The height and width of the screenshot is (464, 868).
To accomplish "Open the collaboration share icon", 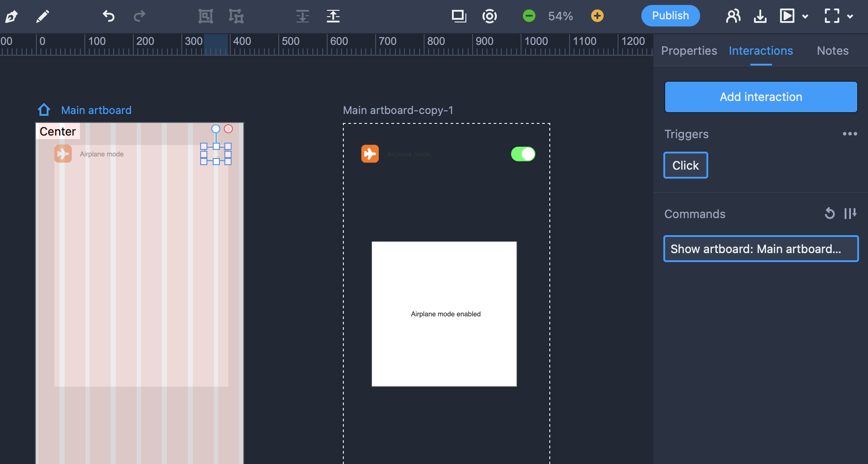I will pyautogui.click(x=733, y=16).
